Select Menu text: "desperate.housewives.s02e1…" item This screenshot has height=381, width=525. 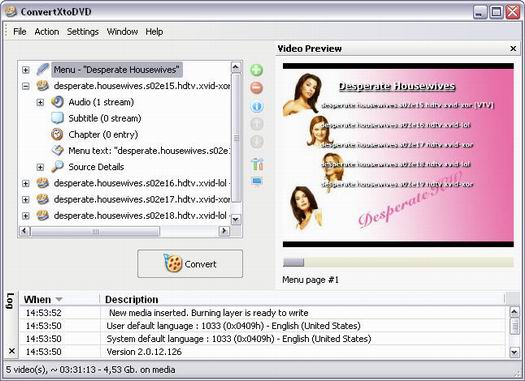149,151
